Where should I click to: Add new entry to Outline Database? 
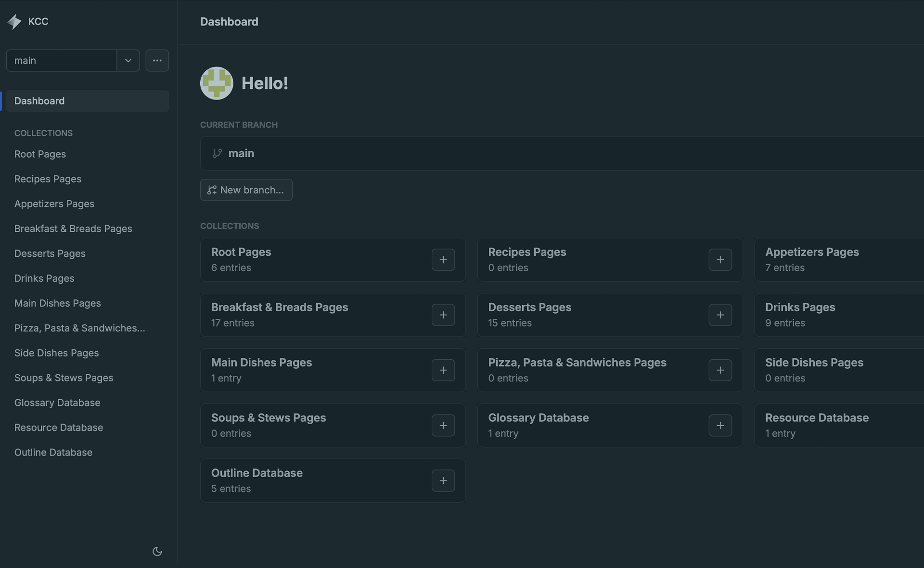coord(443,481)
